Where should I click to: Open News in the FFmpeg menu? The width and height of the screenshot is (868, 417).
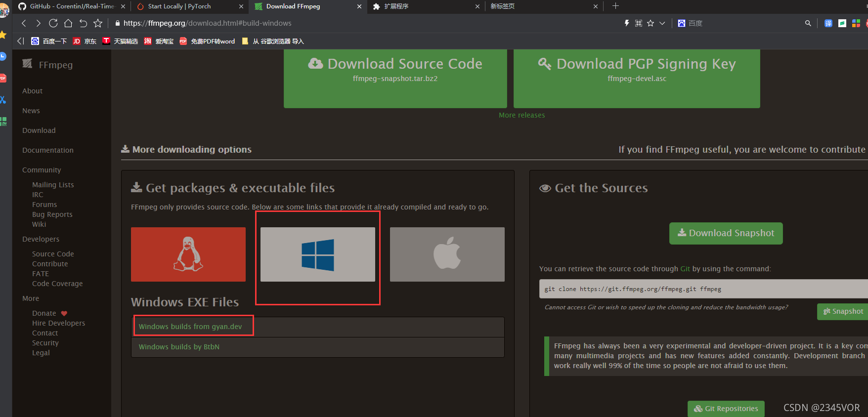pyautogui.click(x=31, y=111)
